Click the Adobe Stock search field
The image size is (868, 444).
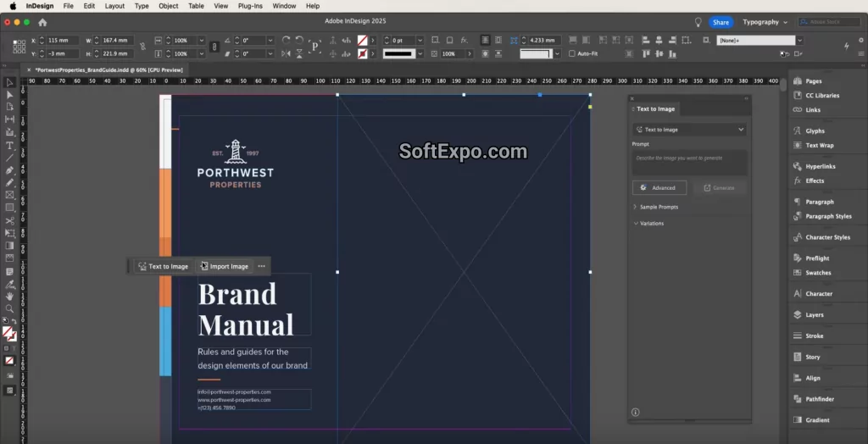829,22
